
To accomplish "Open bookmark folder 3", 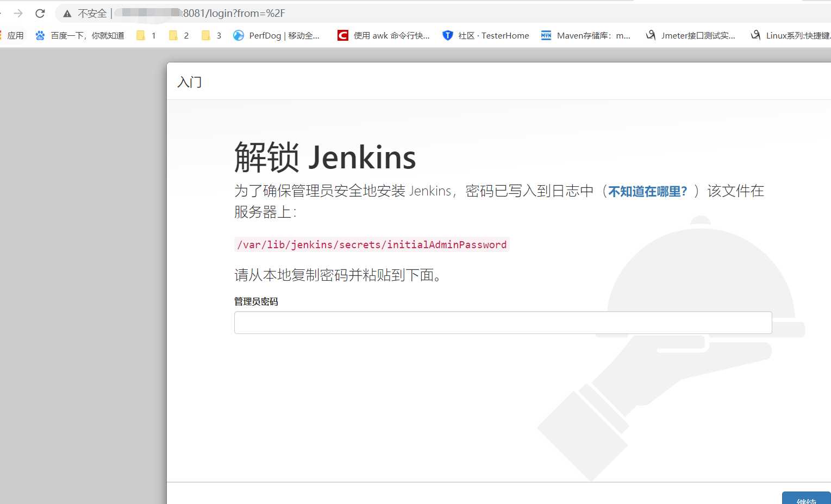I will [211, 35].
